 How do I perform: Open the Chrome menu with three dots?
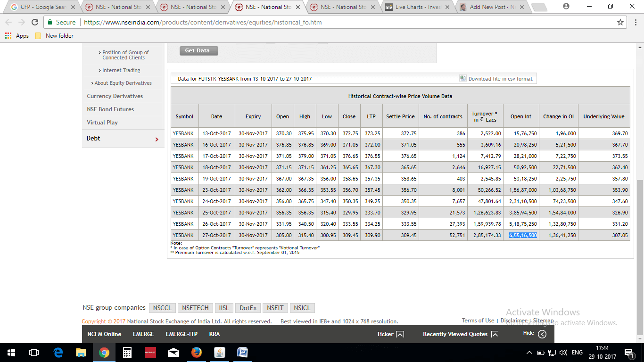click(635, 22)
